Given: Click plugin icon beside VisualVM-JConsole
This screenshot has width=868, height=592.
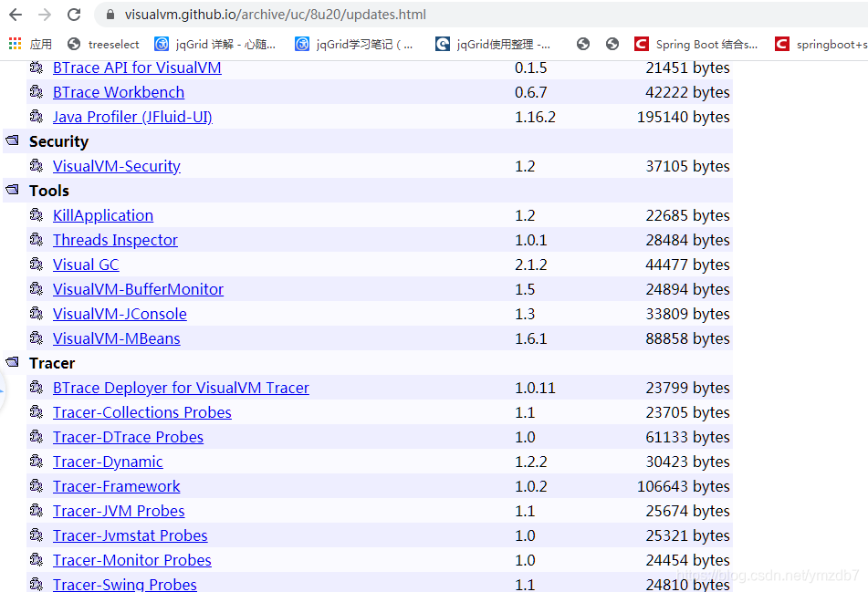Looking at the screenshot, I should (x=37, y=313).
